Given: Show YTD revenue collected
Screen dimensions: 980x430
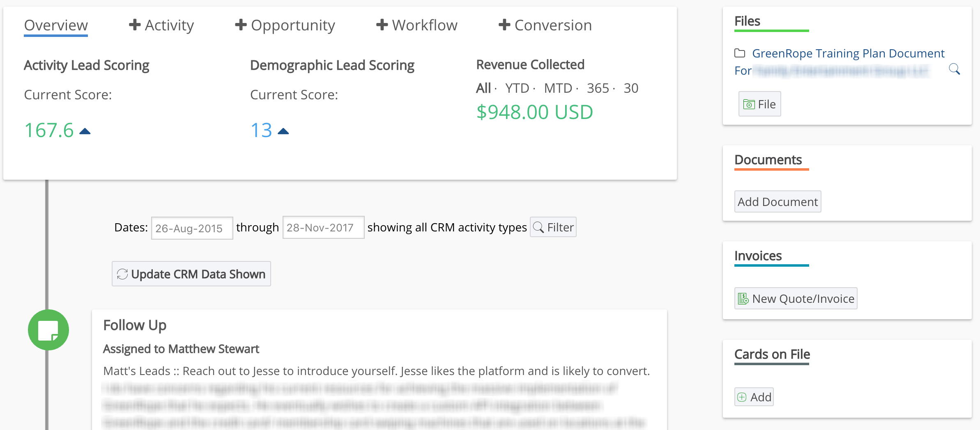Looking at the screenshot, I should pos(517,88).
